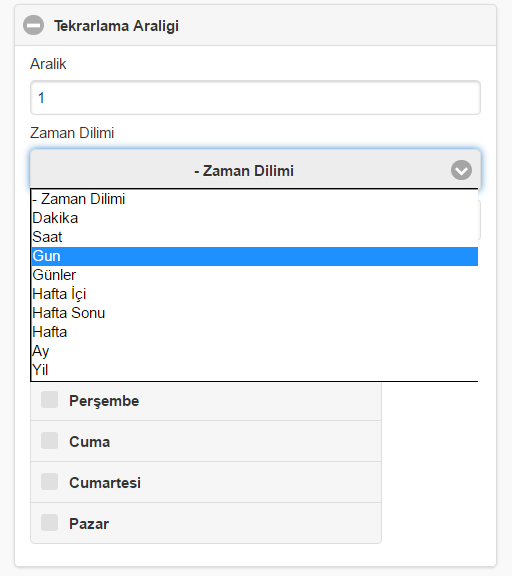This screenshot has width=512, height=576.
Task: Pick Yil option
Action: (255, 370)
